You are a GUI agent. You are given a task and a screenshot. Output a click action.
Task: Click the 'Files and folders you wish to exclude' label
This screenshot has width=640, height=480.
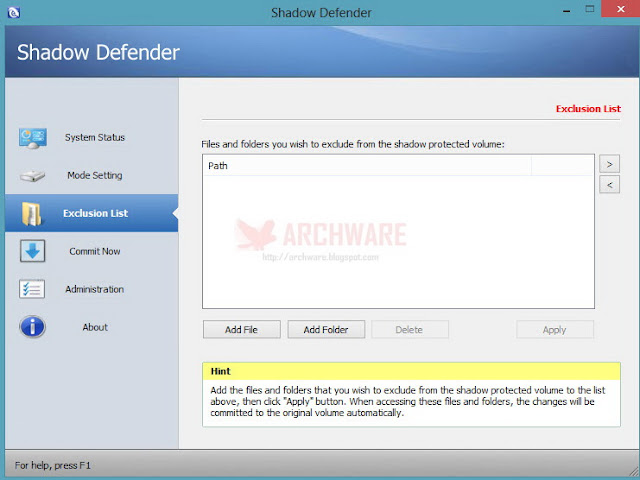tap(353, 144)
